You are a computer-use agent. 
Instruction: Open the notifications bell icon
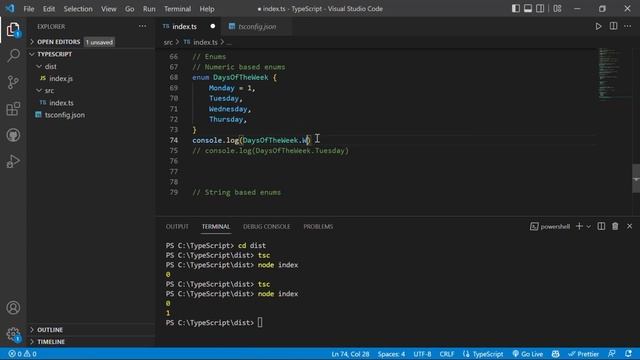coord(629,354)
